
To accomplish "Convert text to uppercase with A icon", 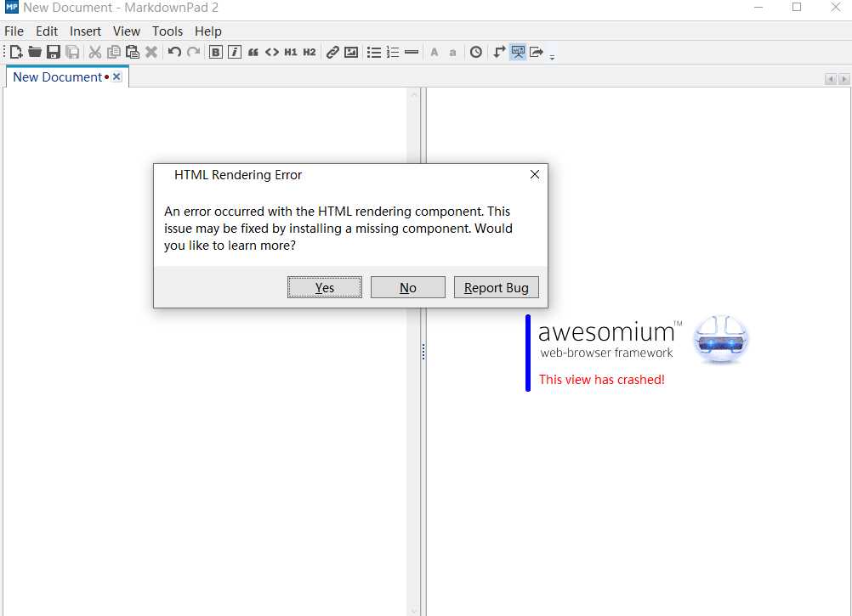I will [435, 52].
